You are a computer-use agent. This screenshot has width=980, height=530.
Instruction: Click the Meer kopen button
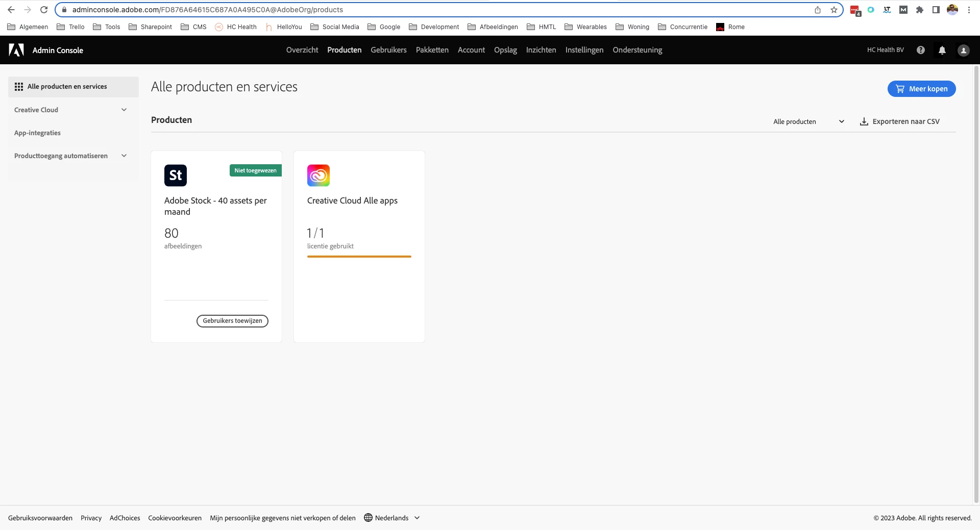point(922,89)
